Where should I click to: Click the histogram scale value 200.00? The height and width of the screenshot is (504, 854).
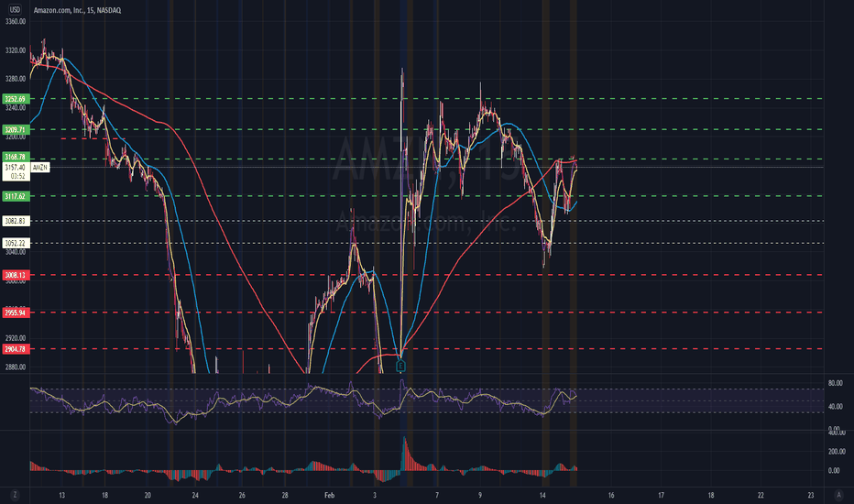(x=838, y=452)
